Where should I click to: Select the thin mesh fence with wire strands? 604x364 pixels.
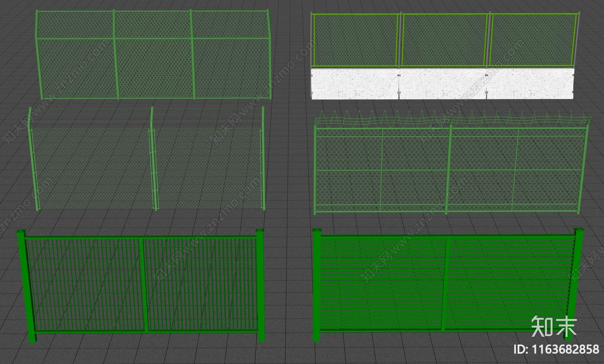[147, 158]
